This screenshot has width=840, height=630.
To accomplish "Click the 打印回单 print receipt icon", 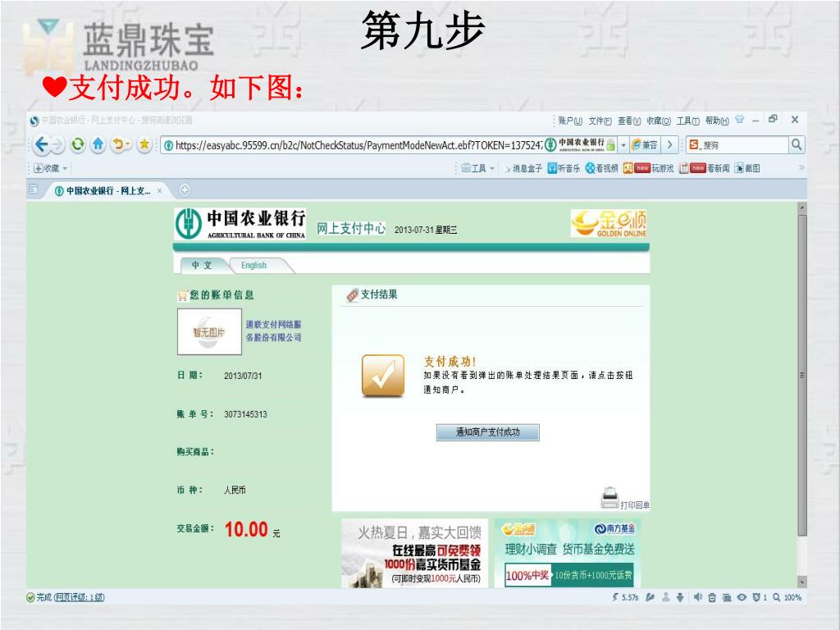I will tap(609, 498).
